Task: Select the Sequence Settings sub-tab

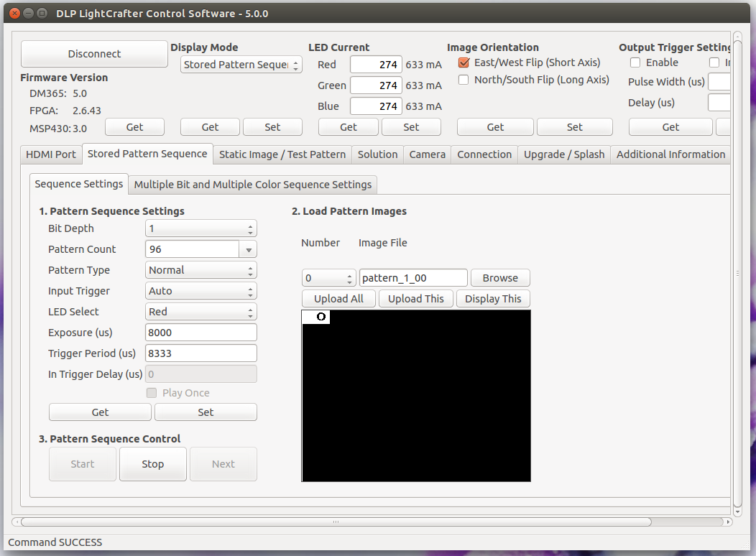Action: point(78,184)
